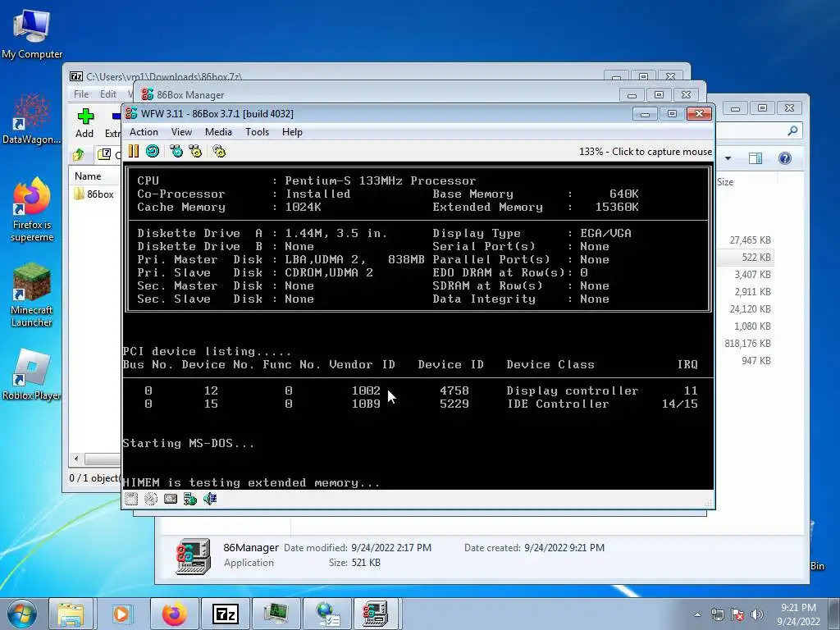The width and height of the screenshot is (840, 630).
Task: Click the 7-Zip status text '0 / 1 object'
Action: 94,478
